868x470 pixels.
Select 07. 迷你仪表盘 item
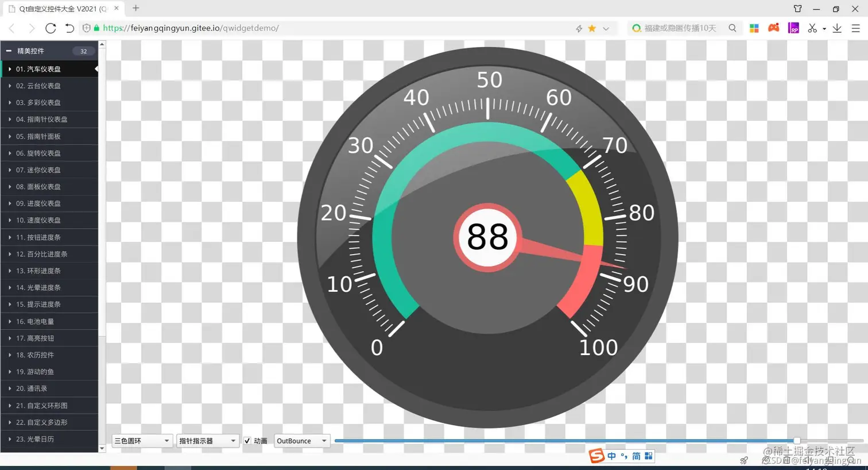pyautogui.click(x=49, y=170)
